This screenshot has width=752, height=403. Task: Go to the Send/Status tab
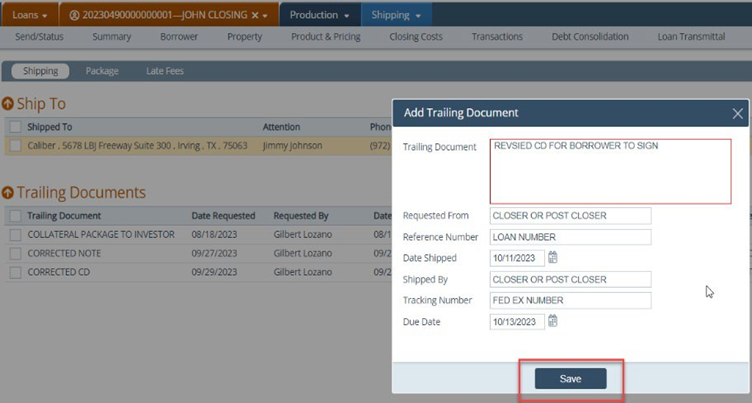click(x=39, y=37)
